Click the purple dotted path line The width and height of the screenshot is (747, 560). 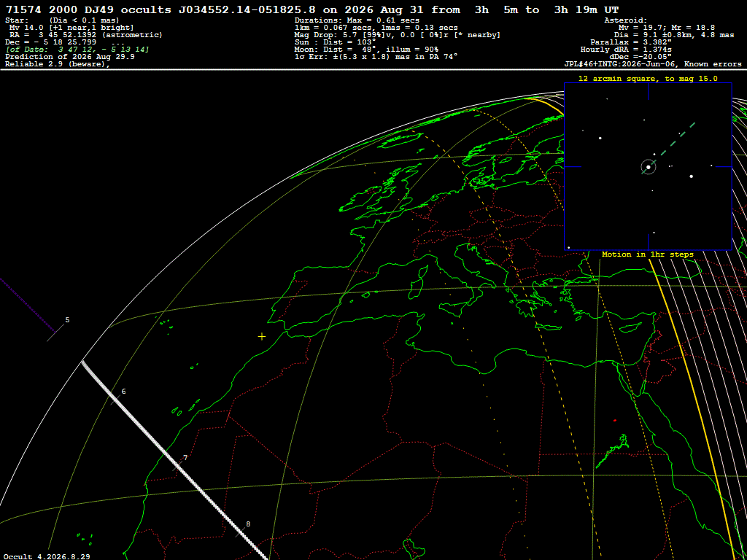point(28,304)
